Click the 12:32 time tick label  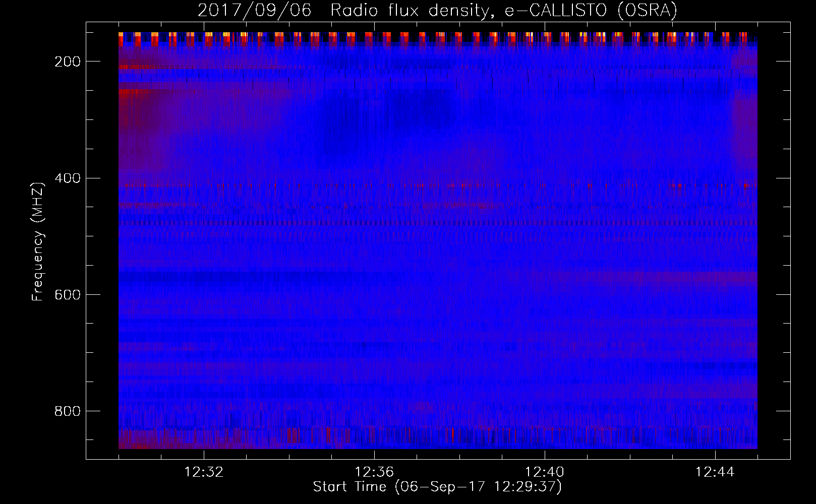[204, 472]
